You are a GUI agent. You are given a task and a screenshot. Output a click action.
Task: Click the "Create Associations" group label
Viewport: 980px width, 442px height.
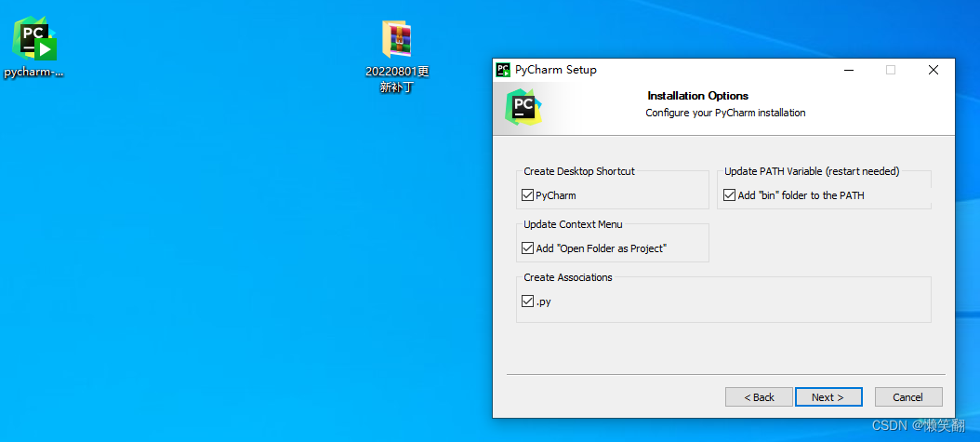[x=568, y=277]
